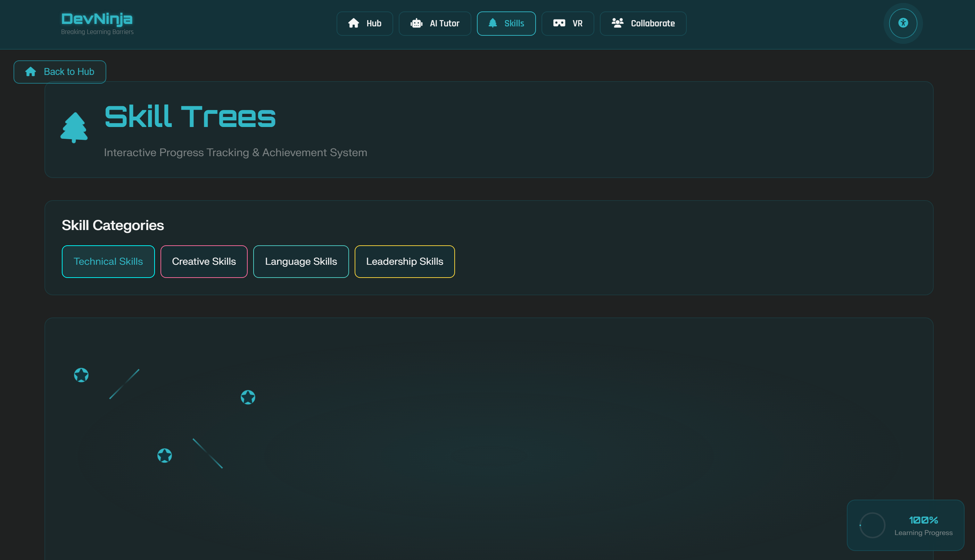This screenshot has width=975, height=560.
Task: Click the top-left star skill node
Action: [x=81, y=375]
